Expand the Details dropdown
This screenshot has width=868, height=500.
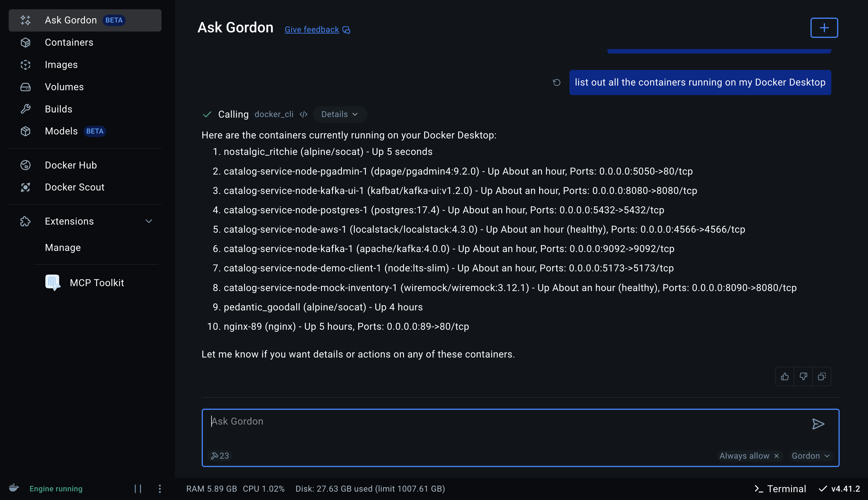pos(340,114)
